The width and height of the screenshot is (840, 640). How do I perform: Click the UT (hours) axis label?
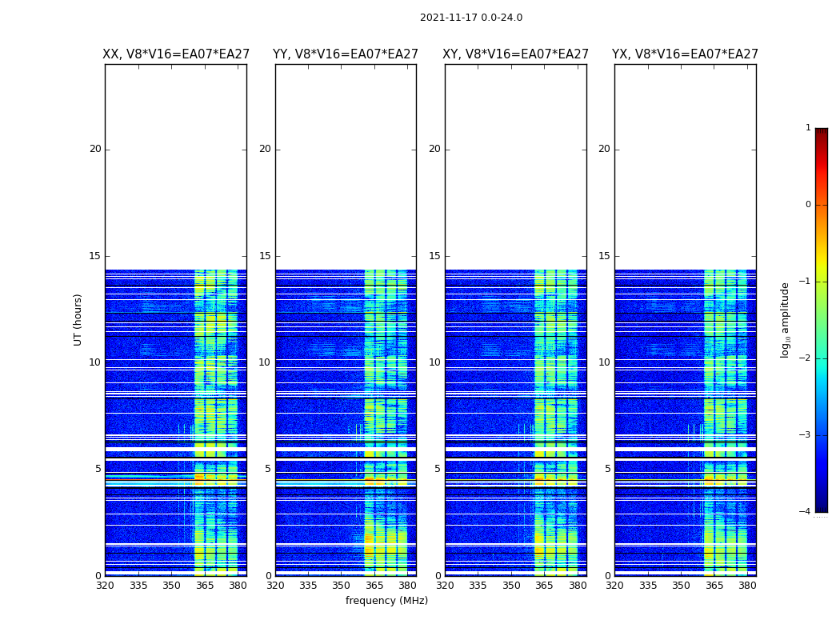coord(78,320)
